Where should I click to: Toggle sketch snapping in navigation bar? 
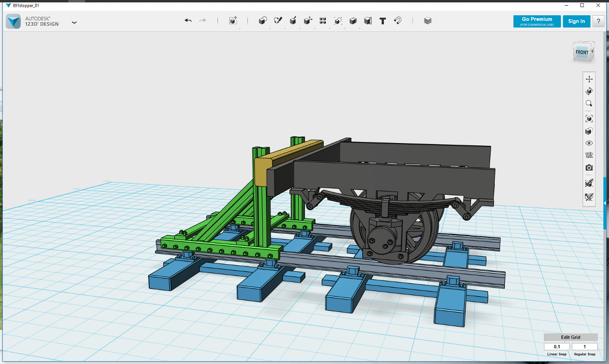[x=589, y=197]
